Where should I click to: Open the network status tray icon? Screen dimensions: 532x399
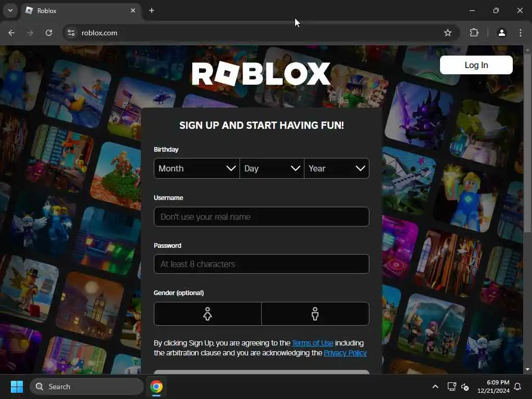coord(451,387)
